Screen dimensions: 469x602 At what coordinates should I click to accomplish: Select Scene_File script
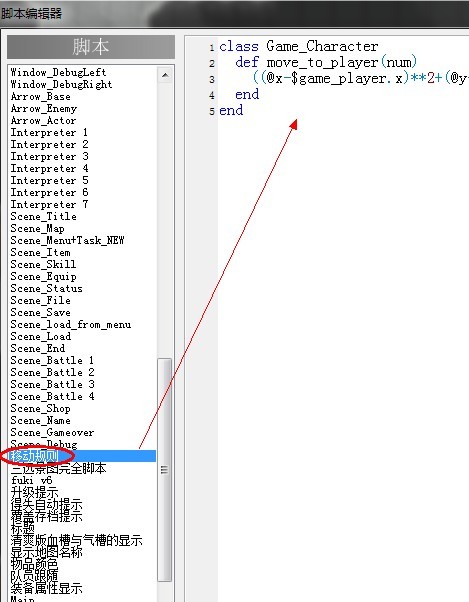click(x=41, y=300)
